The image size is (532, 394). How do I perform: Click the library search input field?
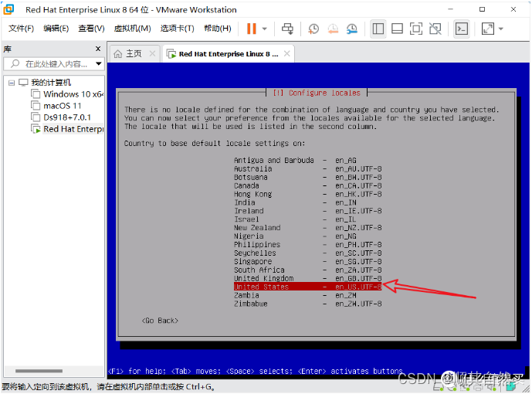click(54, 64)
